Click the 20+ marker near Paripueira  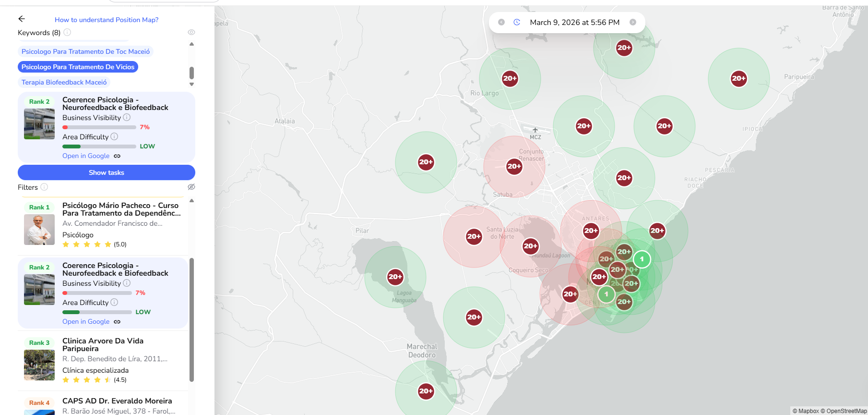coord(739,79)
